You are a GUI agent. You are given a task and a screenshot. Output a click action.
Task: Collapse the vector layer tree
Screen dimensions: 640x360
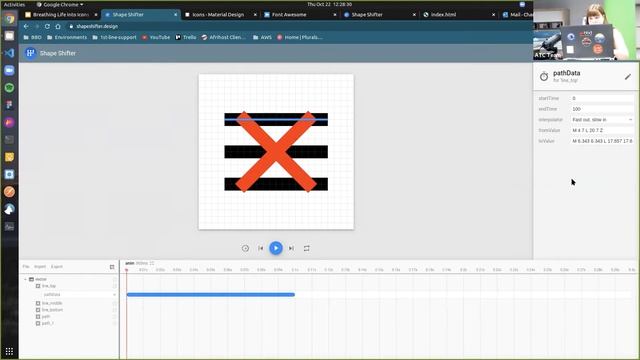(x=25, y=279)
